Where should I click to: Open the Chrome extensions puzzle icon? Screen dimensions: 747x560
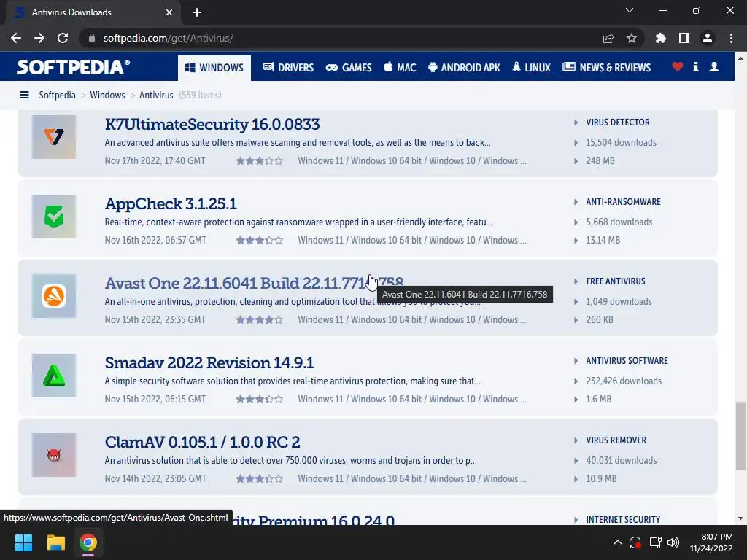point(661,38)
